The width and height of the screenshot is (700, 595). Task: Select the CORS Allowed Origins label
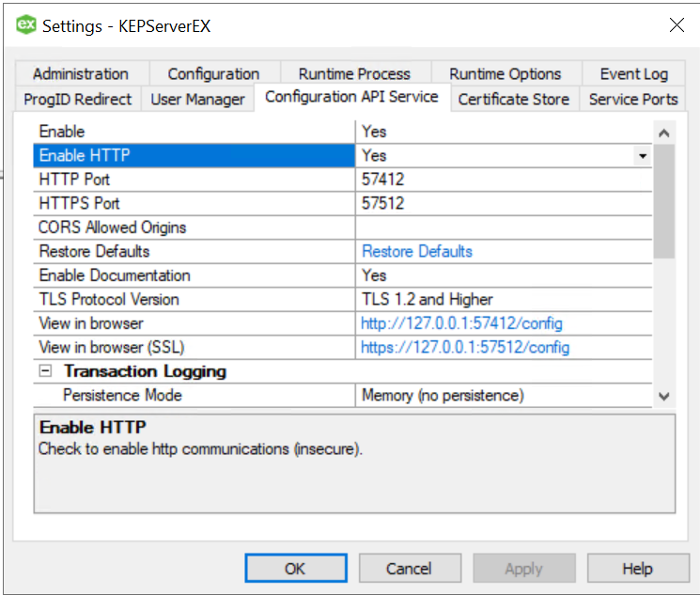[112, 227]
